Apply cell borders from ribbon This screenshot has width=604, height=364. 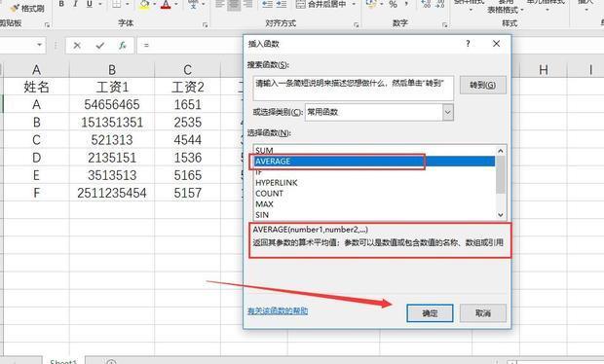tap(116, 4)
